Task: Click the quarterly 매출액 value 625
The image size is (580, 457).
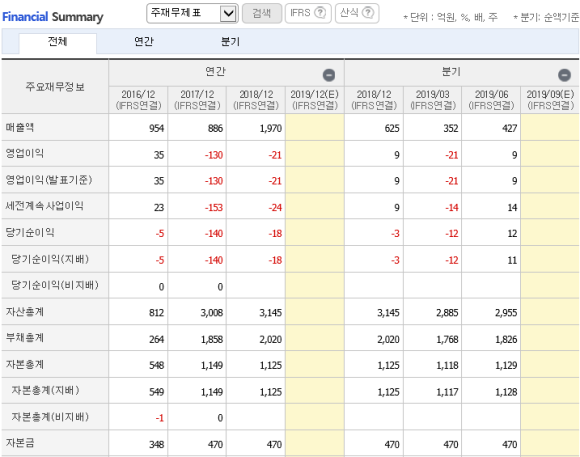Action: pos(392,128)
